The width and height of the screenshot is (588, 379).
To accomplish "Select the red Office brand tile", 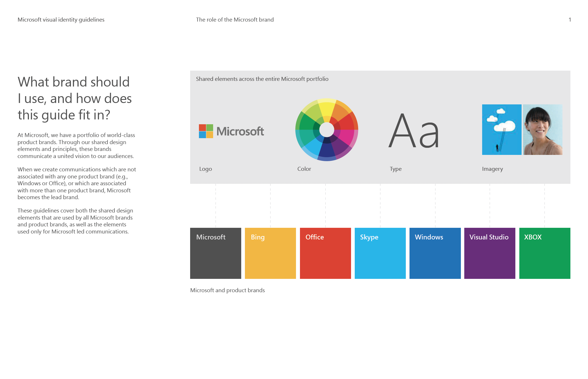I will coord(325,253).
